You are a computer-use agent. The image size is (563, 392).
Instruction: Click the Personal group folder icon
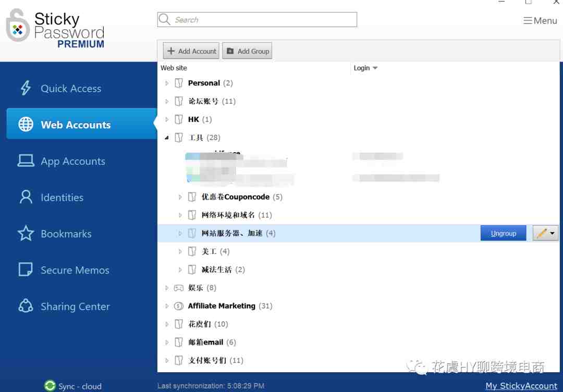coord(179,83)
